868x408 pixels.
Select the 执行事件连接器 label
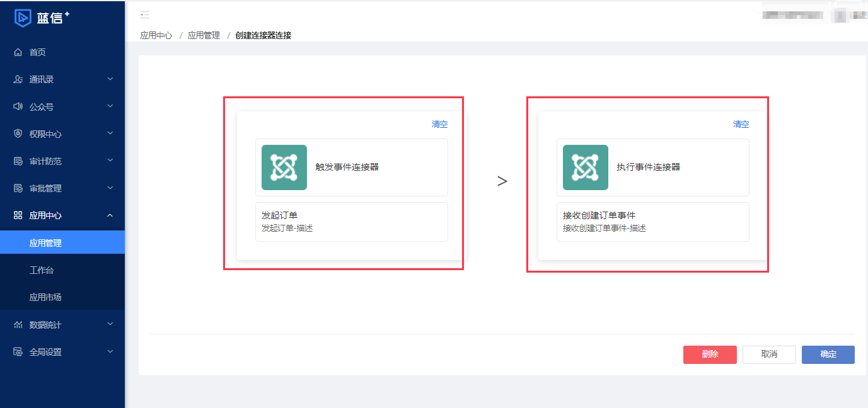pyautogui.click(x=649, y=167)
